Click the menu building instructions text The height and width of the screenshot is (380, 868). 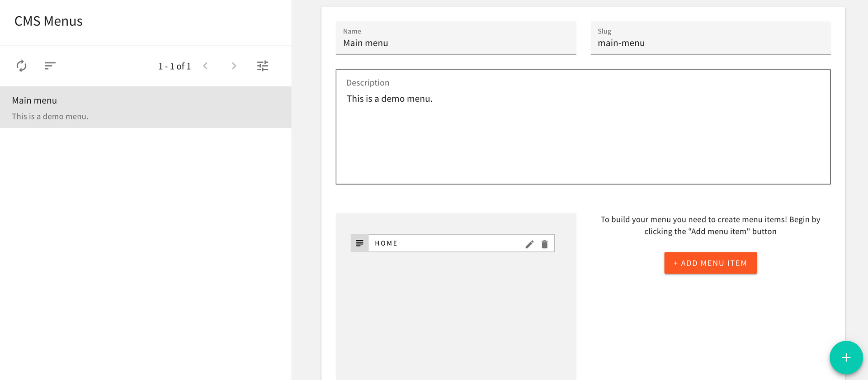[x=710, y=225]
